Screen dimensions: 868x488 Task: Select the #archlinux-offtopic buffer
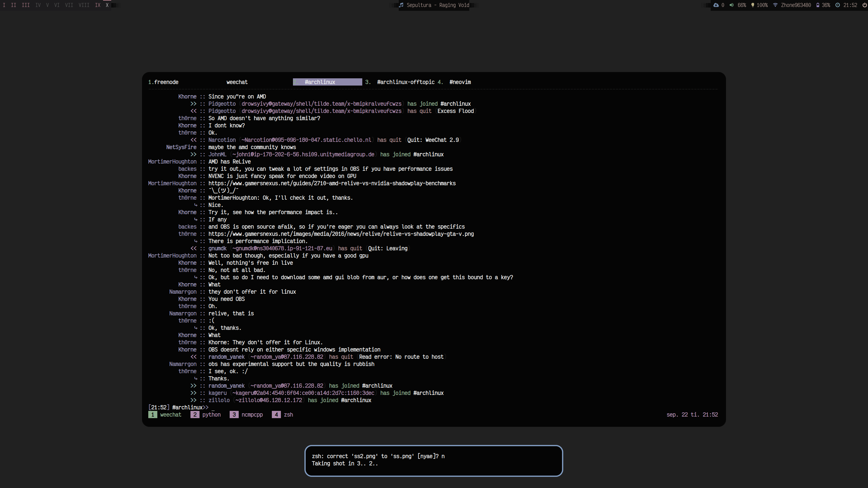coord(406,82)
